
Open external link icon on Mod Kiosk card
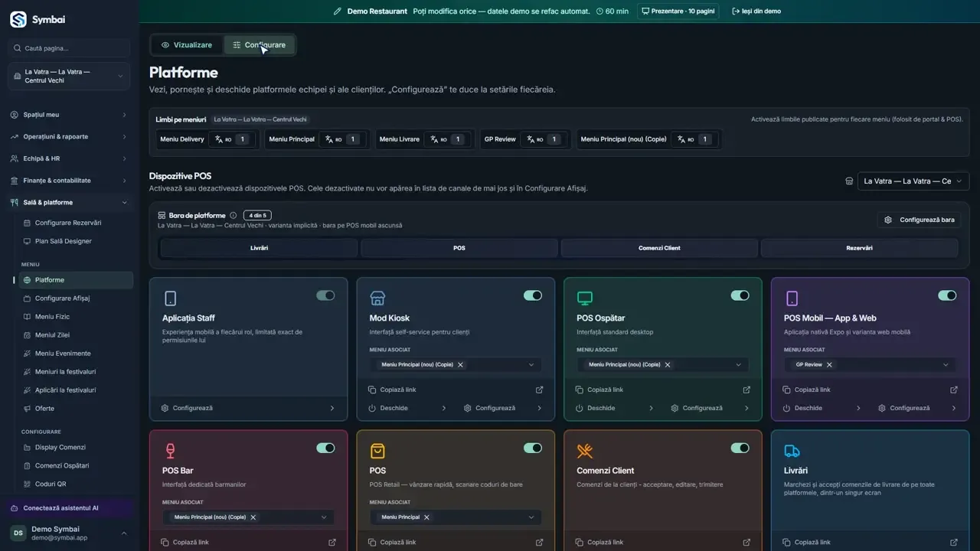[x=539, y=390]
